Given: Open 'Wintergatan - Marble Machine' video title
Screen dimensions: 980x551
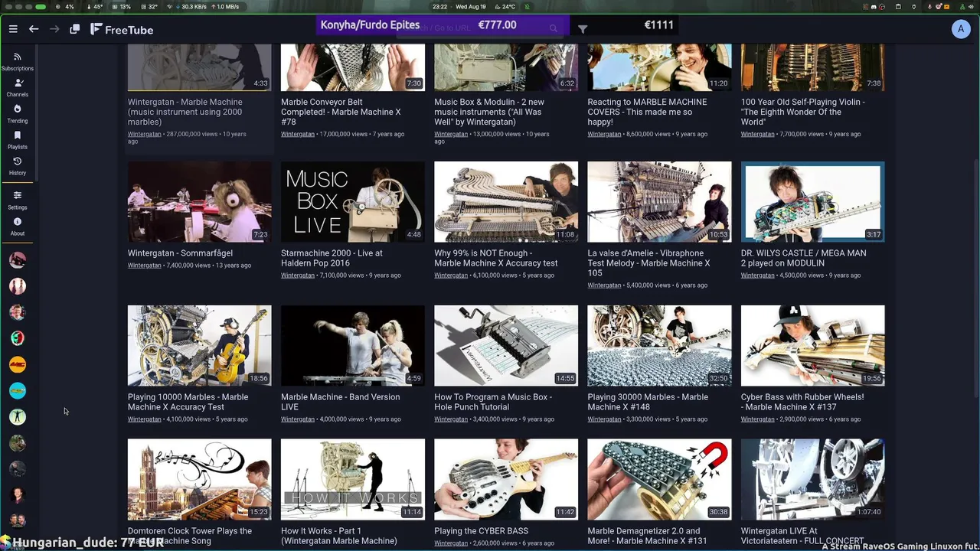Looking at the screenshot, I should (185, 112).
